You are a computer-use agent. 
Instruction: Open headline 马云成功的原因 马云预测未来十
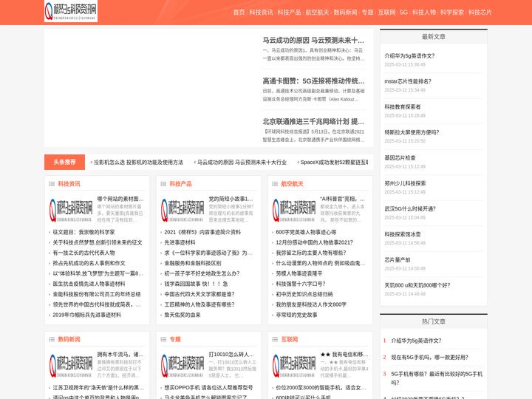coord(313,41)
